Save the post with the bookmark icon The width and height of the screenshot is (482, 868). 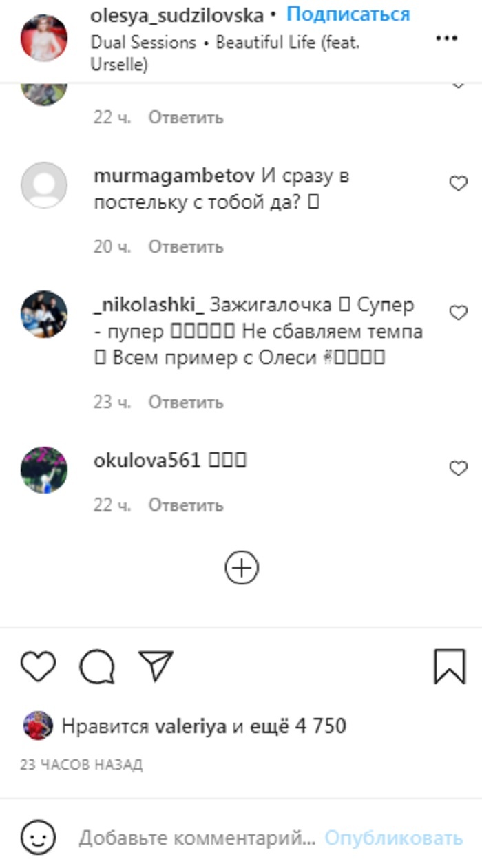[450, 666]
